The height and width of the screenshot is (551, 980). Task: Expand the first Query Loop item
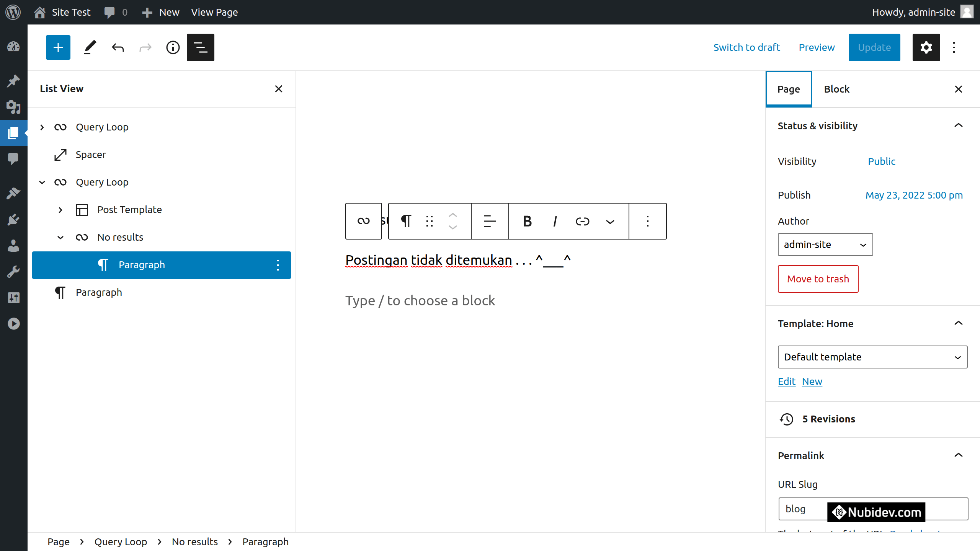point(42,127)
